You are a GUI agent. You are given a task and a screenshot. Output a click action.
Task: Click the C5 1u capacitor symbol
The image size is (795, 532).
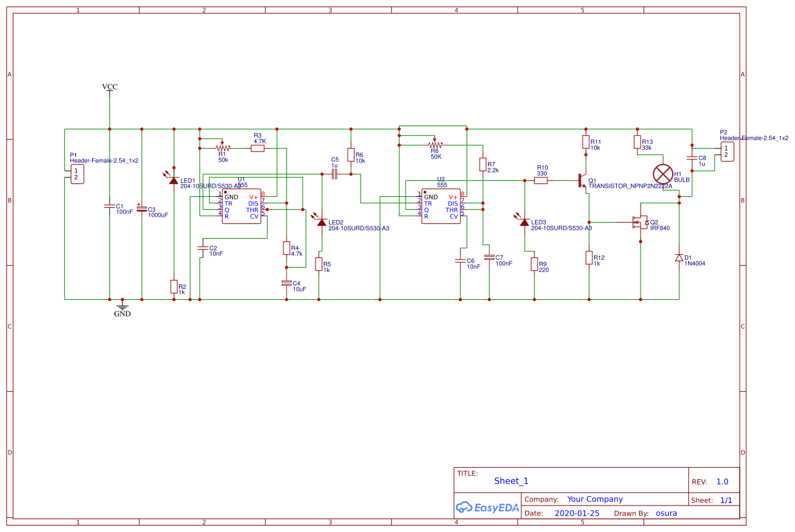tap(334, 174)
